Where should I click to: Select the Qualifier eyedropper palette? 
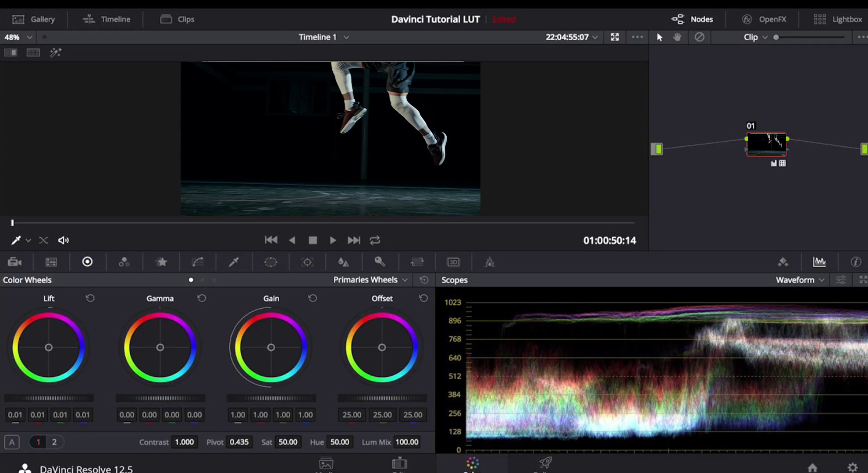pyautogui.click(x=234, y=262)
